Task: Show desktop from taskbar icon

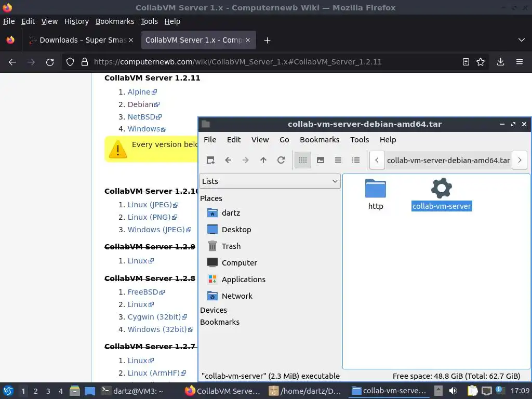Action: [90, 391]
